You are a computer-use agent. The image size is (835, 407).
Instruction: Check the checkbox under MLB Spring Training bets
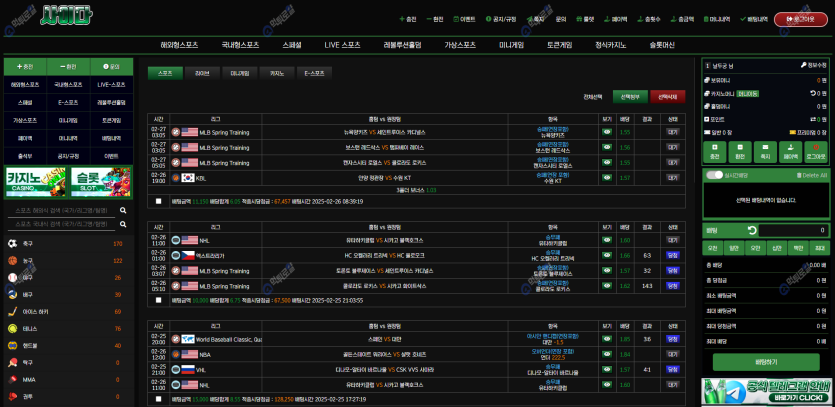coord(157,201)
